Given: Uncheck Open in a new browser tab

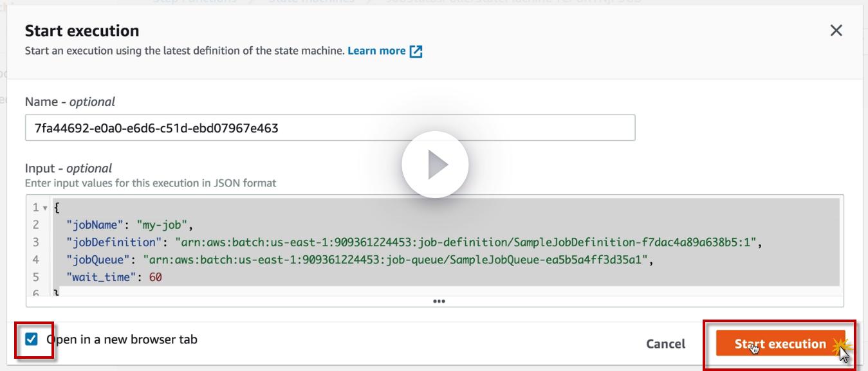Looking at the screenshot, I should (32, 339).
